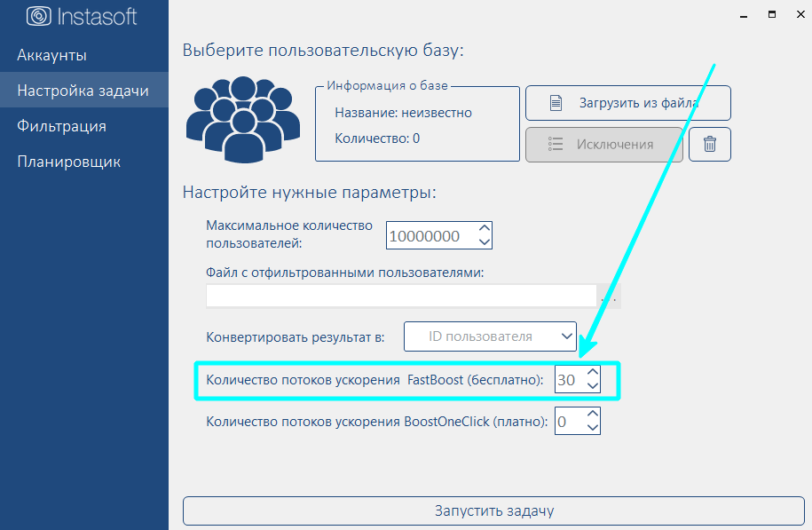
Task: Click the Максимальное количество пользователей value field
Action: [430, 236]
